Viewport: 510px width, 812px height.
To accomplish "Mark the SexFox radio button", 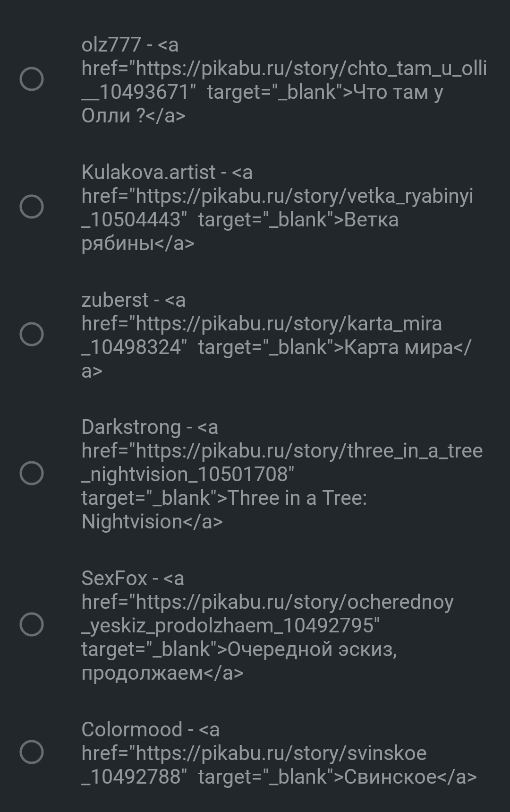I will click(32, 624).
